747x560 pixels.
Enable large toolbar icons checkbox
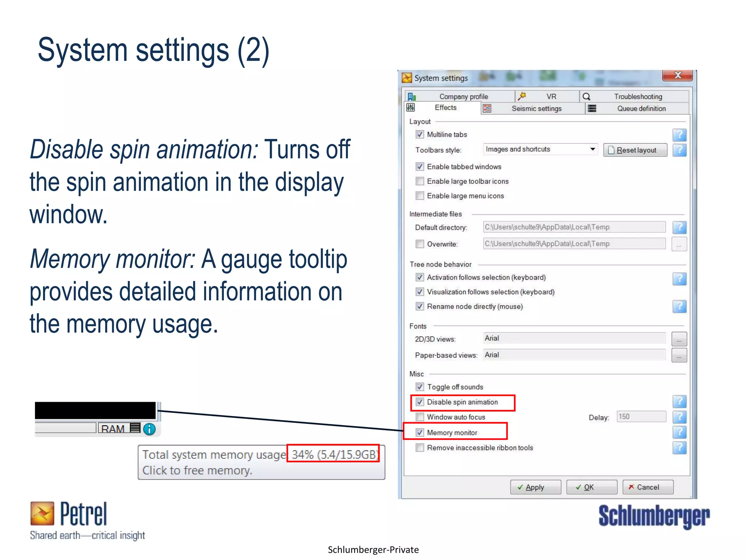click(x=420, y=181)
